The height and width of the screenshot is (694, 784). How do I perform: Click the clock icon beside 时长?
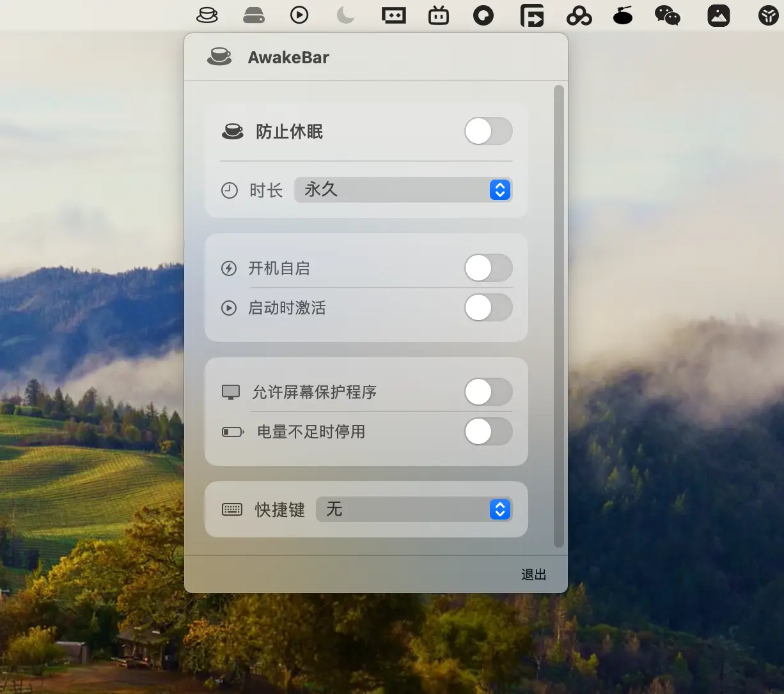click(229, 190)
